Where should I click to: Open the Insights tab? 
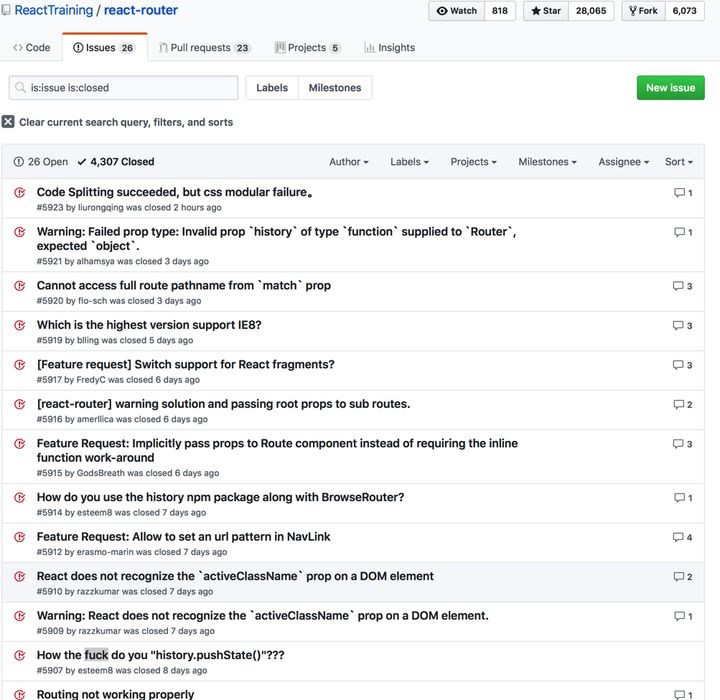[389, 48]
